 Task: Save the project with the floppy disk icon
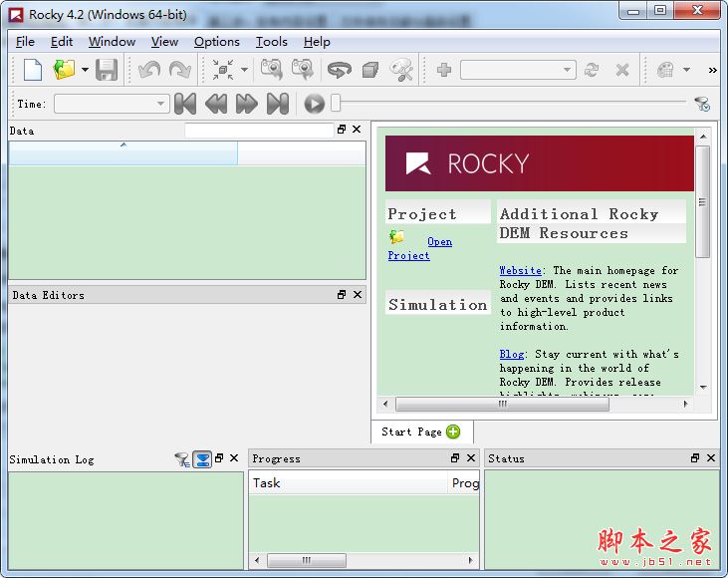[107, 70]
